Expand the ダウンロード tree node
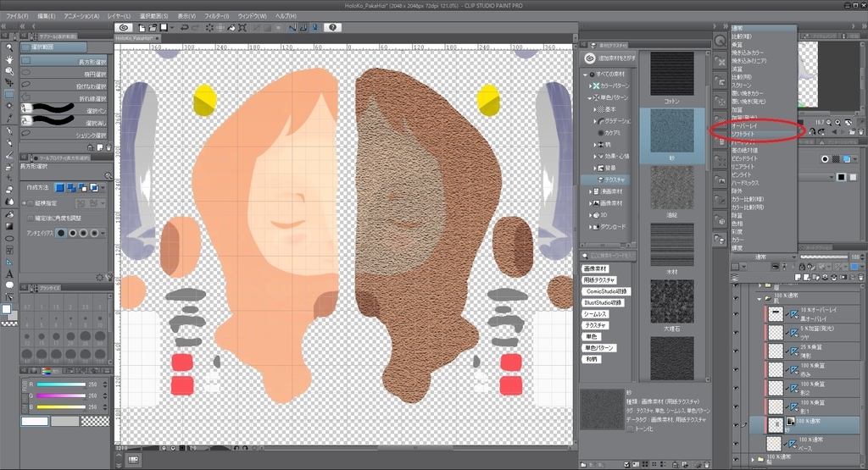This screenshot has height=470, width=868. pos(590,227)
